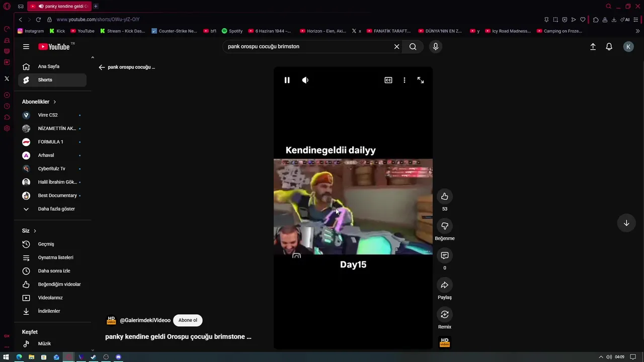Open Geçmiş watch history

point(52,244)
